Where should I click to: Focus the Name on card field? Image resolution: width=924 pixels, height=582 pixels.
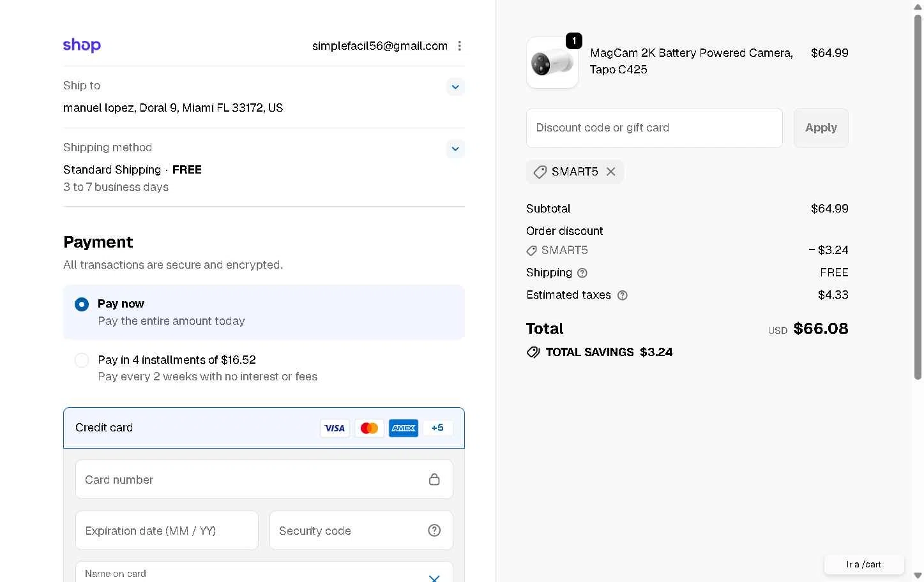click(x=264, y=572)
